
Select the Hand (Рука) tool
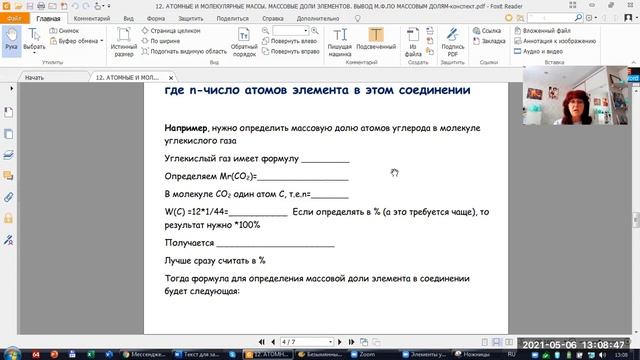pyautogui.click(x=11, y=40)
